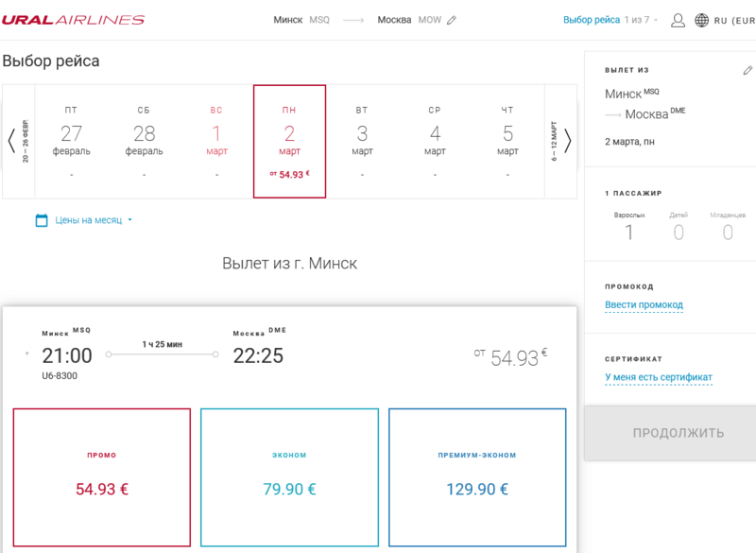Select Friday 27 февраль date
The height and width of the screenshot is (553, 756).
71,141
